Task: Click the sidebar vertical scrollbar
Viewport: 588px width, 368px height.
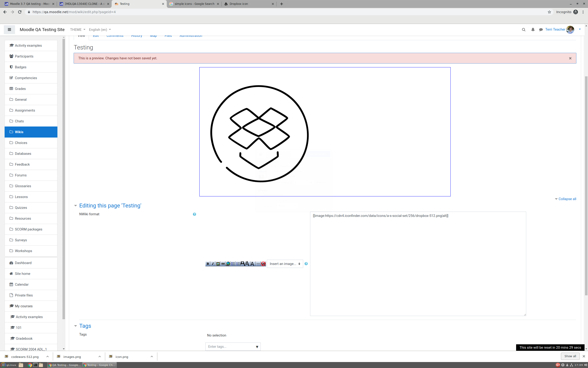Action: coord(64,179)
